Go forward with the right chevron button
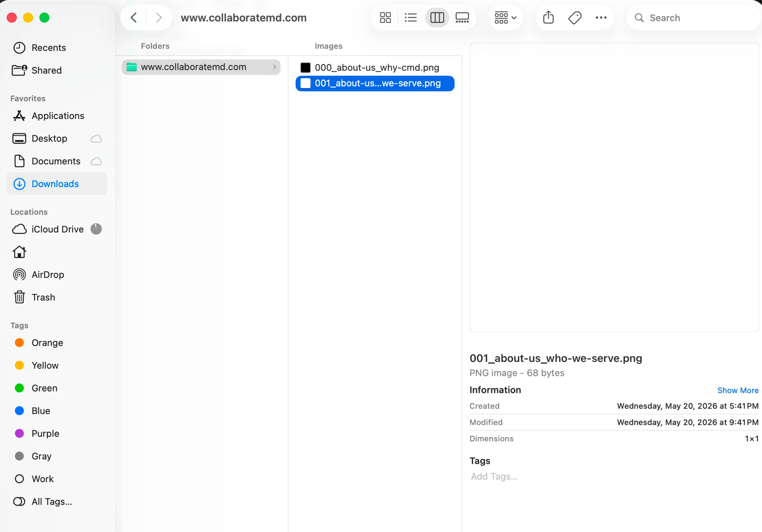The image size is (762, 532). (159, 18)
